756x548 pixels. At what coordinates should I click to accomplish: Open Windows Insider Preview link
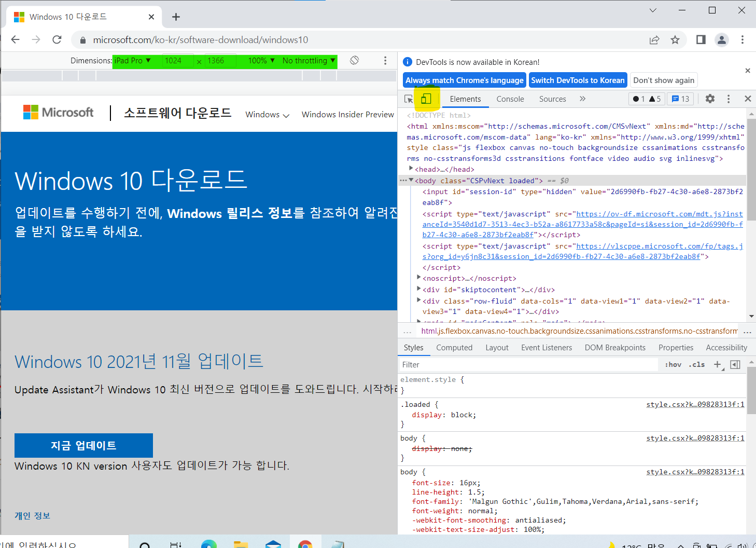click(348, 115)
